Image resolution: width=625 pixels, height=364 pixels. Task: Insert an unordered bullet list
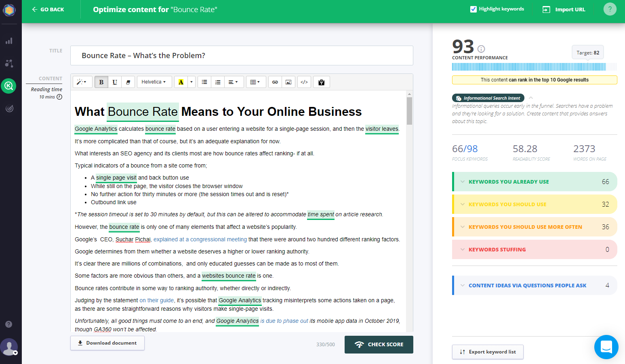click(x=204, y=82)
